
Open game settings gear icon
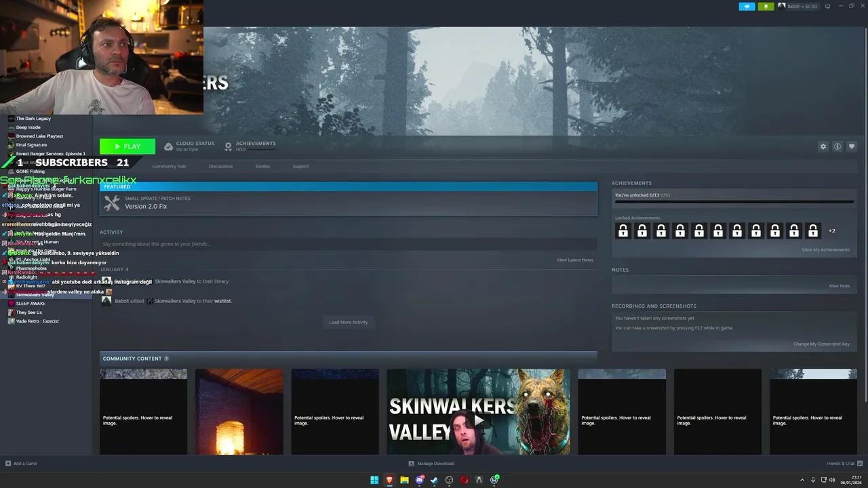pos(823,146)
